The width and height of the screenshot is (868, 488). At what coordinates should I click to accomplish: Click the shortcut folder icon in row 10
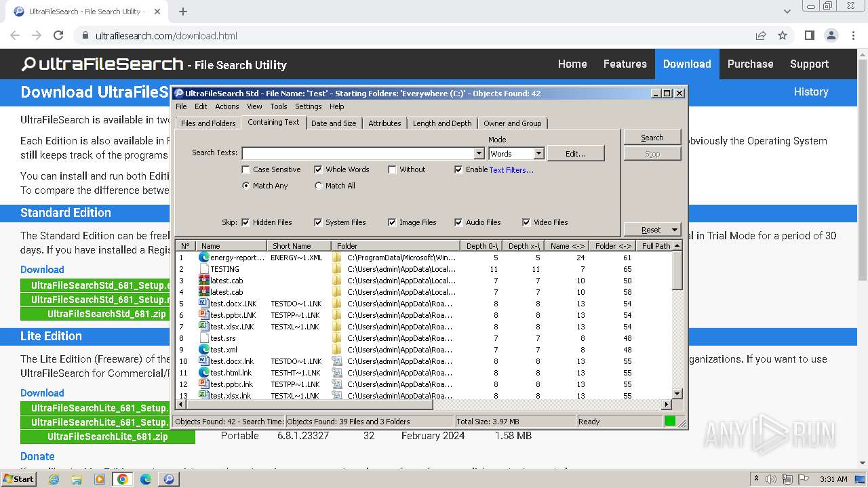coord(337,361)
